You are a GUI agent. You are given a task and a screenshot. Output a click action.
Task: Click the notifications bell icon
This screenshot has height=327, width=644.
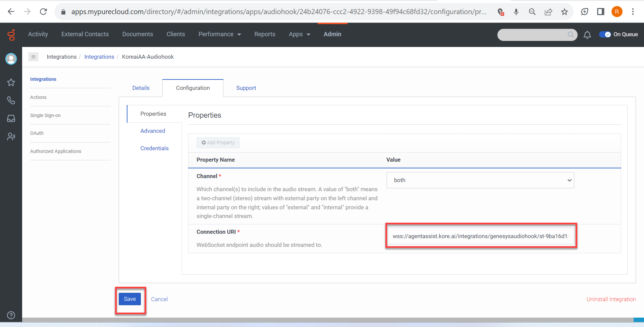click(x=587, y=35)
